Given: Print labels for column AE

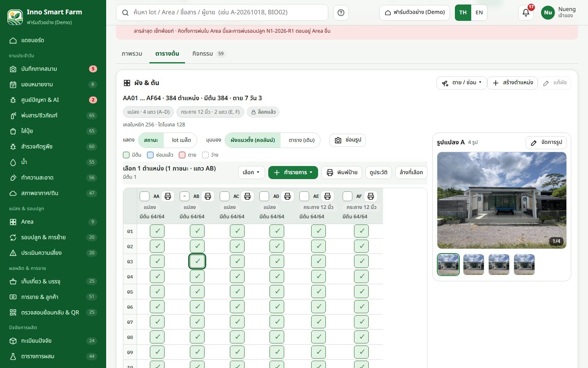Looking at the screenshot, I should (327, 196).
